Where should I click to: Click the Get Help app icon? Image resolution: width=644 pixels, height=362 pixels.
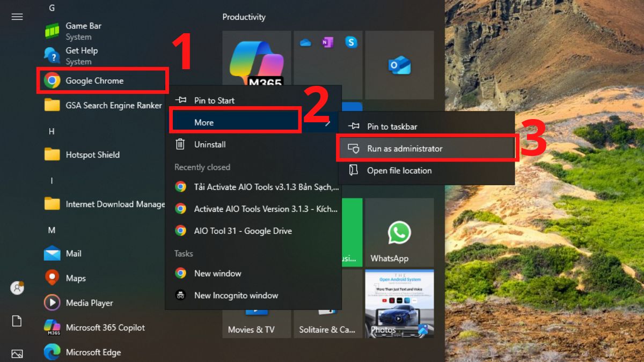pos(52,55)
